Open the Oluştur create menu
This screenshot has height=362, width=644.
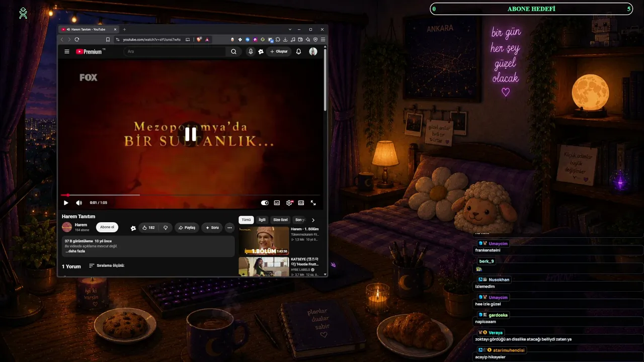pyautogui.click(x=279, y=51)
